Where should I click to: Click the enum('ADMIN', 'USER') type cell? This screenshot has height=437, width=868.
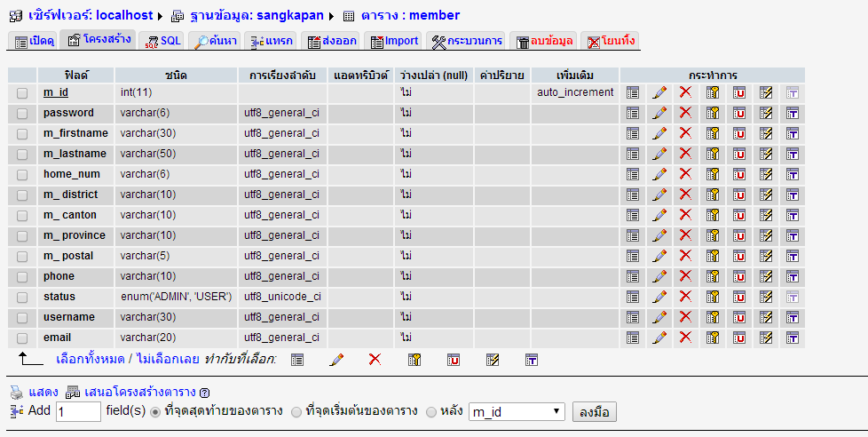click(x=176, y=297)
